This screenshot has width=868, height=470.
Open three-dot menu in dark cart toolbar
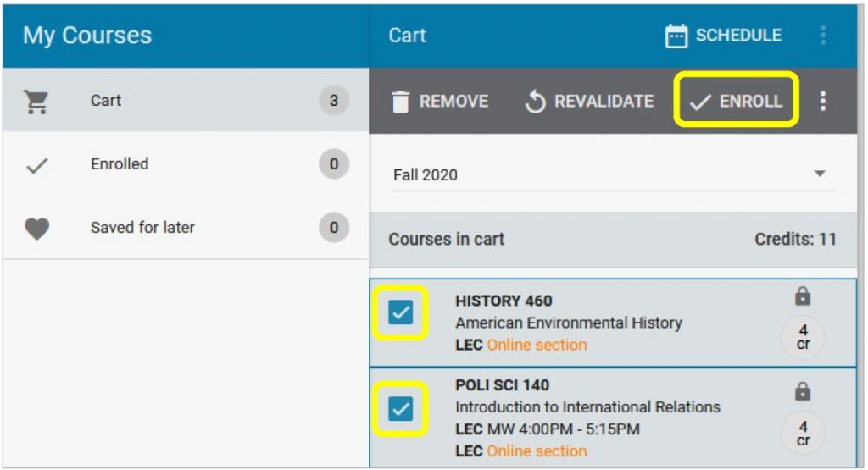[823, 101]
